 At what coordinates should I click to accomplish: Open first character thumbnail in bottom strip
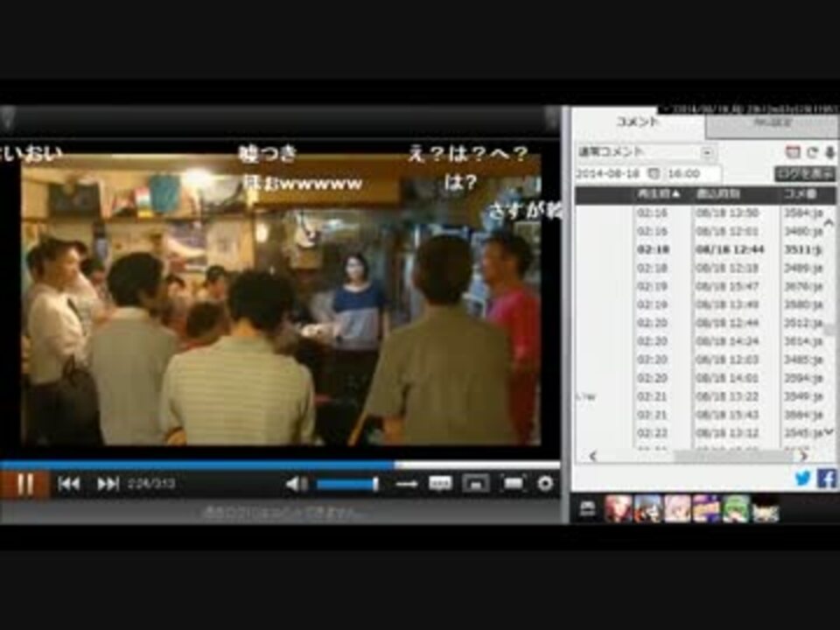click(619, 508)
